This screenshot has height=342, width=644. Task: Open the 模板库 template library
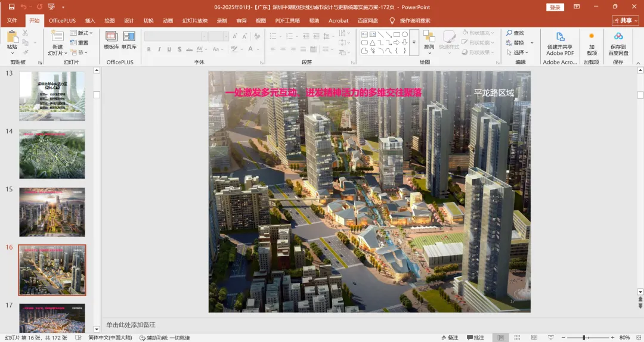112,40
